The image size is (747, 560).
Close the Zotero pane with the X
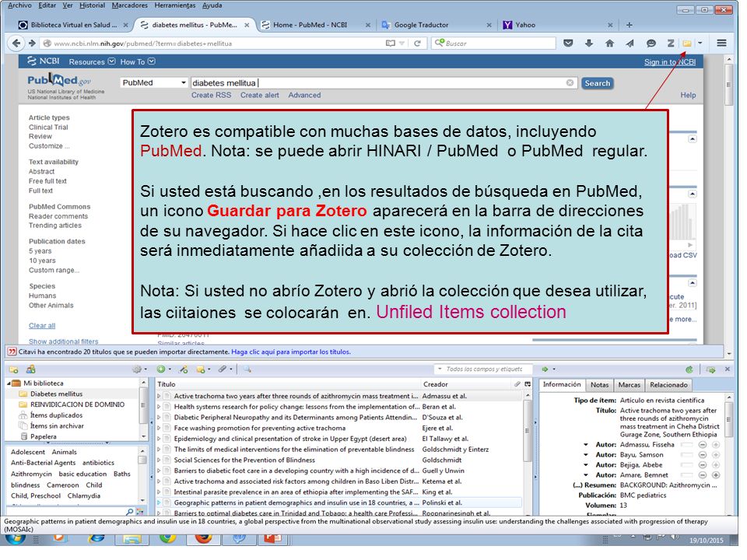coord(728,369)
